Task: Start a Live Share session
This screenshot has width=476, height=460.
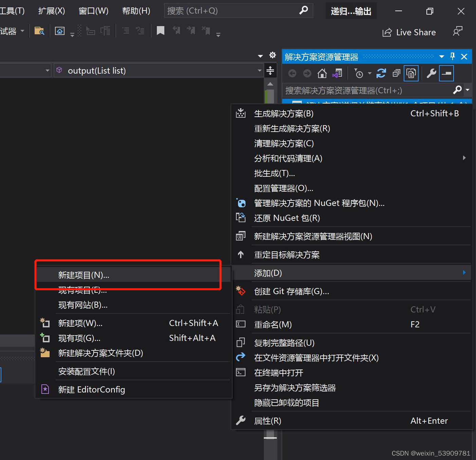Action: (x=409, y=32)
